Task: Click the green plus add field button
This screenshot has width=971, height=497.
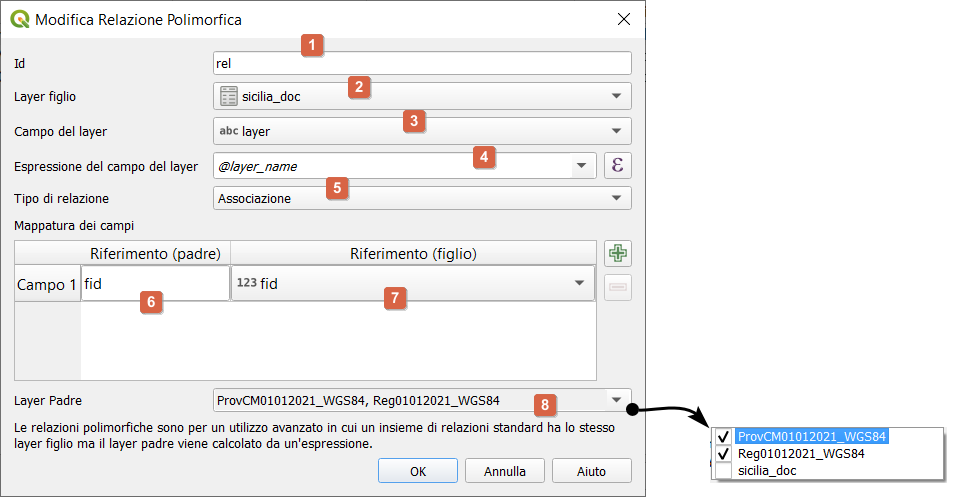Action: [x=617, y=254]
